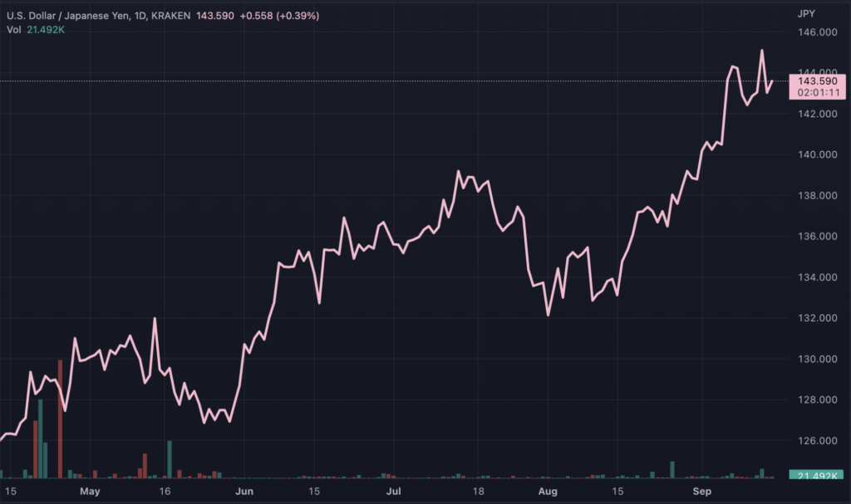Image resolution: width=851 pixels, height=504 pixels.
Task: Click the 140.000 price axis label
Action: pyautogui.click(x=818, y=154)
